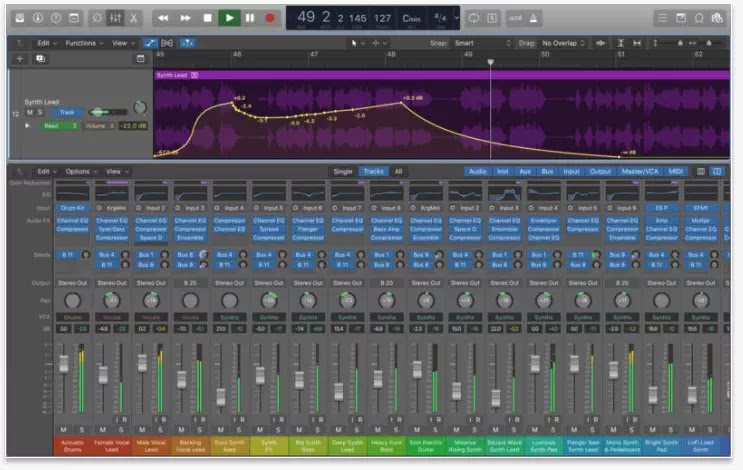Start recording with the red Record button
The width and height of the screenshot is (743, 470).
click(270, 18)
